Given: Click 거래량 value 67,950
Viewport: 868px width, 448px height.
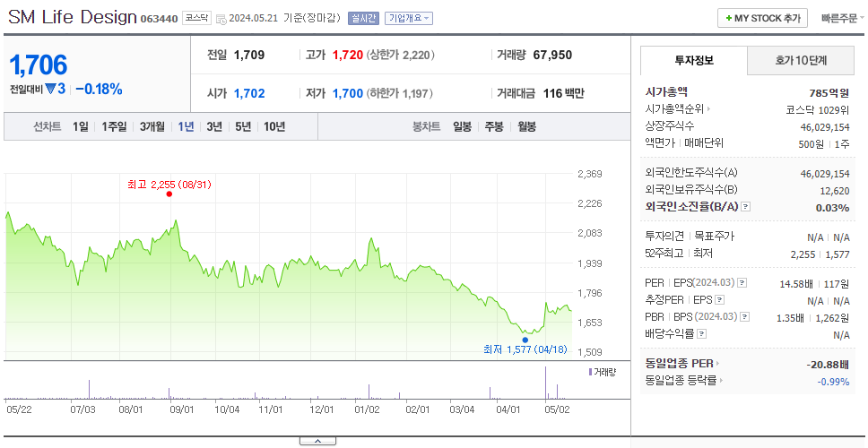Looking at the screenshot, I should 552,55.
